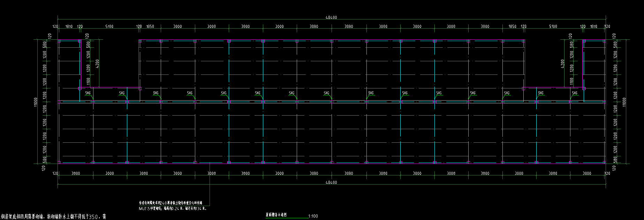Click the 1100 dimension on the left wing
The image size is (644, 220).
[x=88, y=81]
